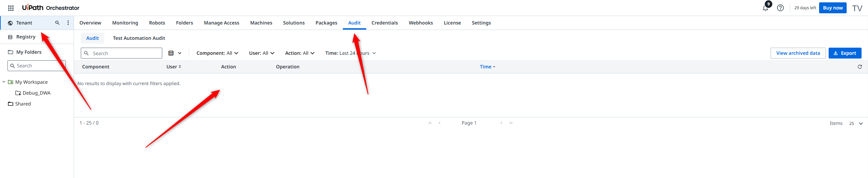Open the app launcher grid icon
The image size is (868, 178).
click(11, 8)
